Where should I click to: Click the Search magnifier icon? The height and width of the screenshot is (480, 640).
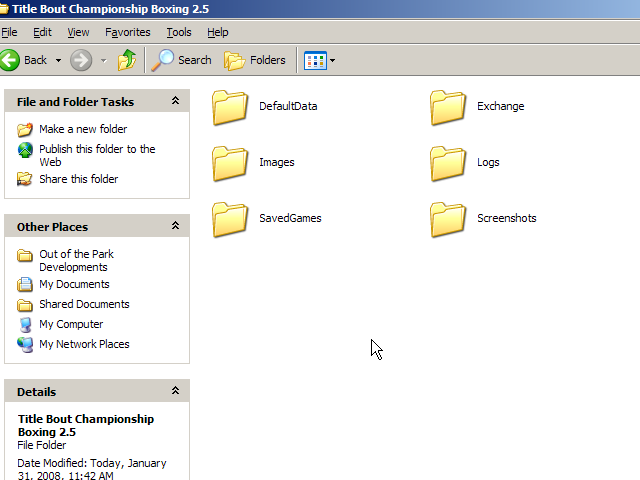click(162, 60)
